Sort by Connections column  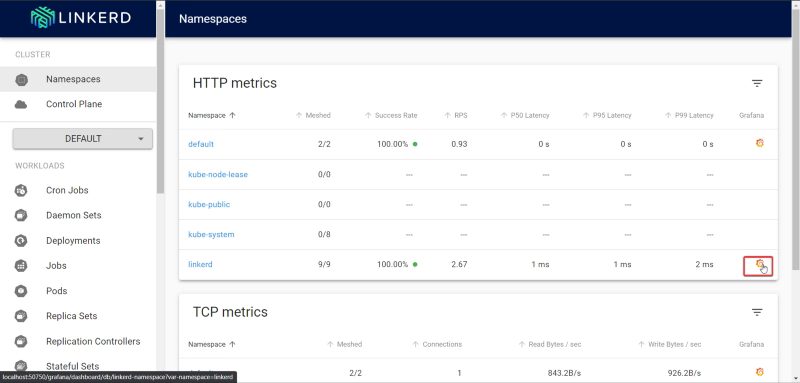[437, 344]
